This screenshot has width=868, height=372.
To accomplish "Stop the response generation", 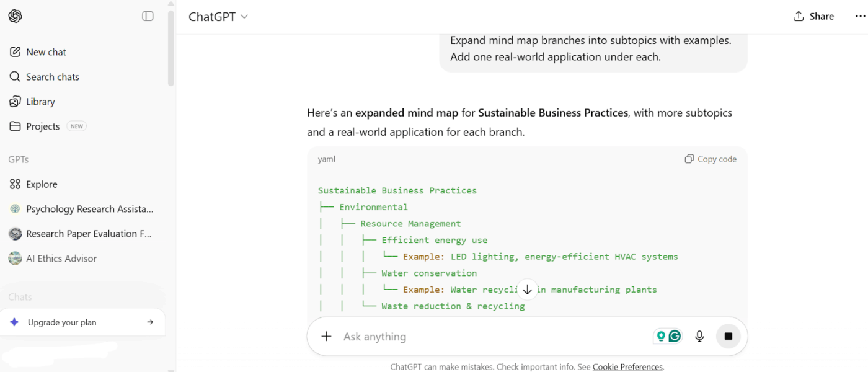I will click(728, 337).
